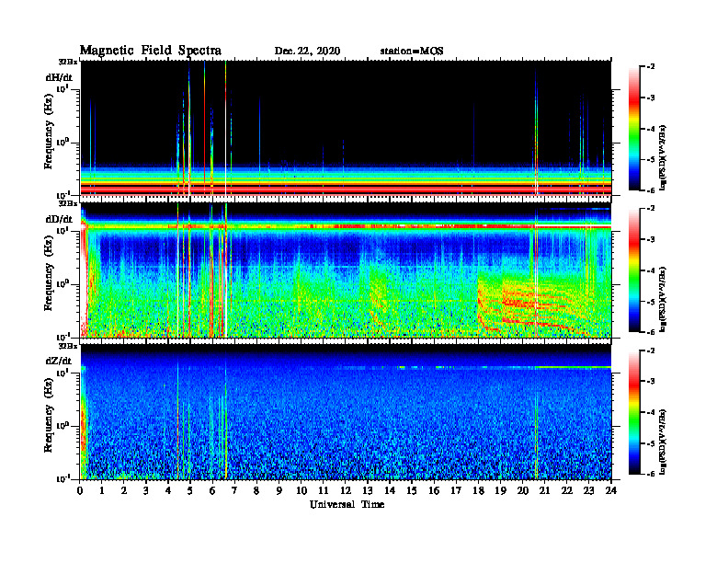Viewport: 728px width, 563px height.
Task: Click the dZ/dt spectrogram plot
Action: pyautogui.click(x=346, y=412)
